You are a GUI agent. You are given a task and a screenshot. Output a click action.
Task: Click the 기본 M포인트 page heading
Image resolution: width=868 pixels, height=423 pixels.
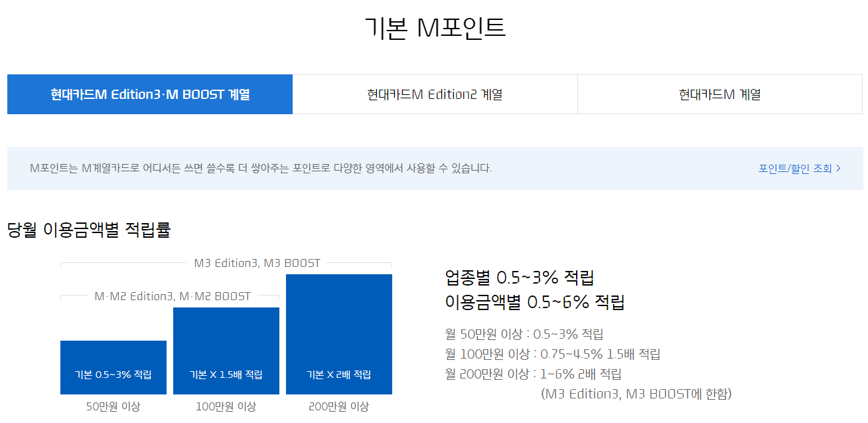(x=435, y=29)
